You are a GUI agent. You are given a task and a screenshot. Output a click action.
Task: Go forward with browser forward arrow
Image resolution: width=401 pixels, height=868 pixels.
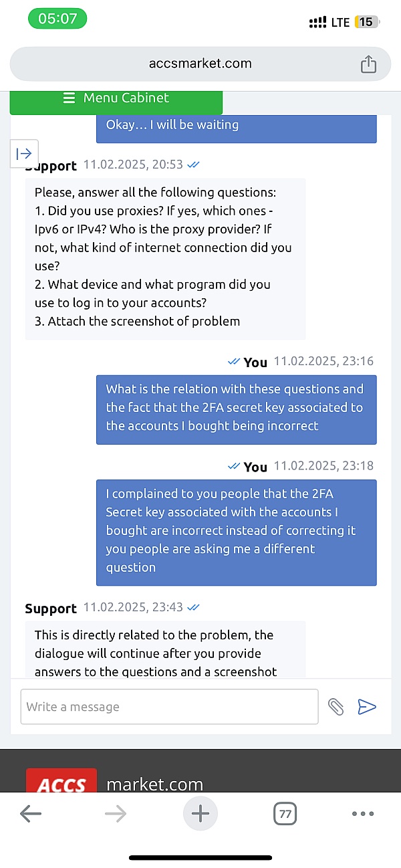tap(116, 813)
